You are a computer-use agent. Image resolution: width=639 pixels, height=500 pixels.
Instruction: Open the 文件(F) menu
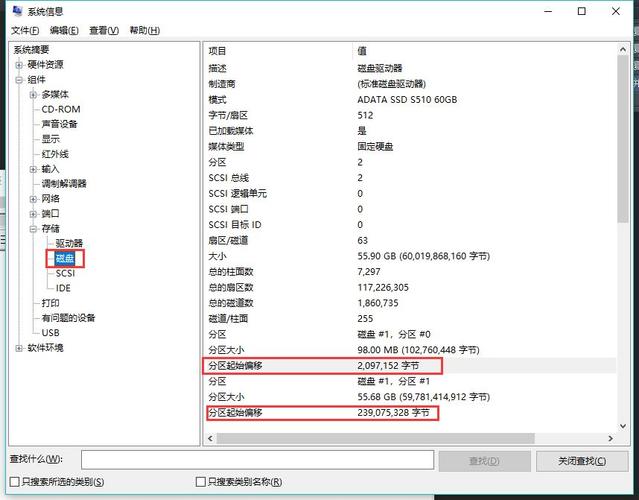25,31
